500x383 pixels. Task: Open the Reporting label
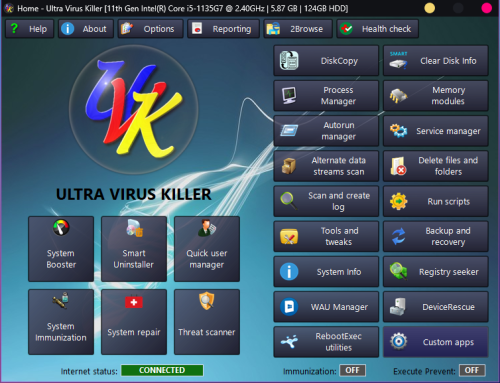232,29
